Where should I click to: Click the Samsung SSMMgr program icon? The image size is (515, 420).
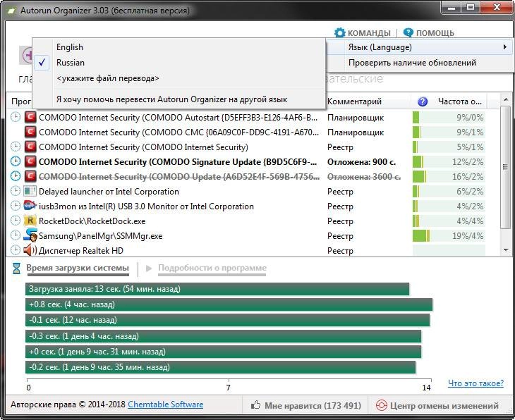click(x=30, y=235)
